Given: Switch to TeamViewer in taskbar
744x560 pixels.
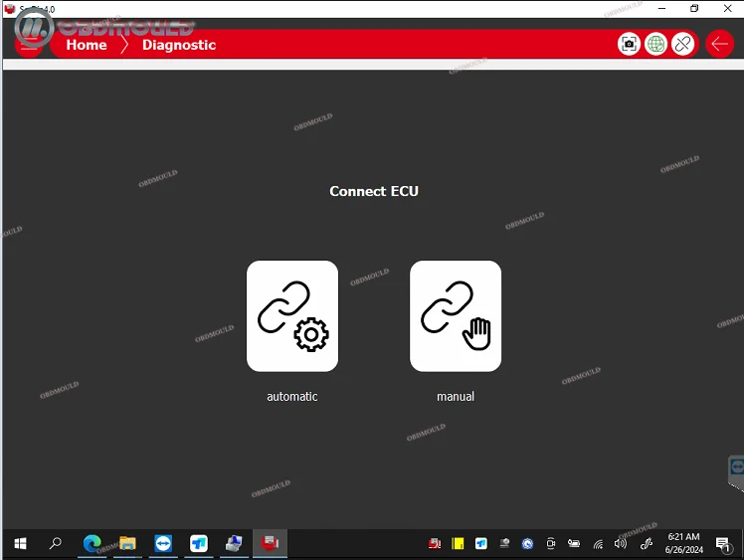Looking at the screenshot, I should pyautogui.click(x=163, y=543).
